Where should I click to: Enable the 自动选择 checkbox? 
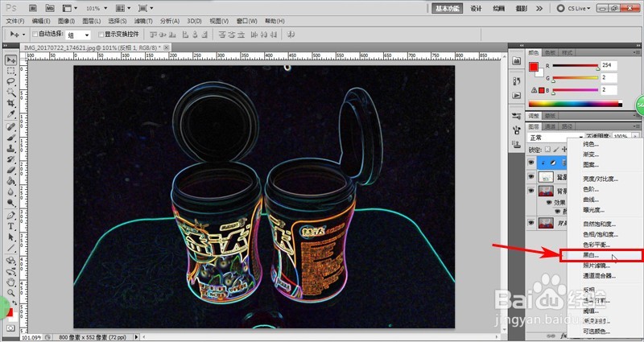point(35,34)
